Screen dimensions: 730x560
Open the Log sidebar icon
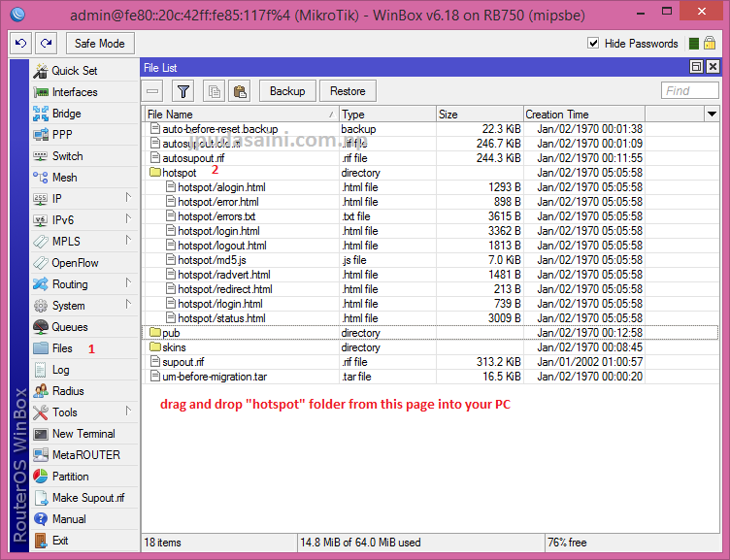pos(41,370)
